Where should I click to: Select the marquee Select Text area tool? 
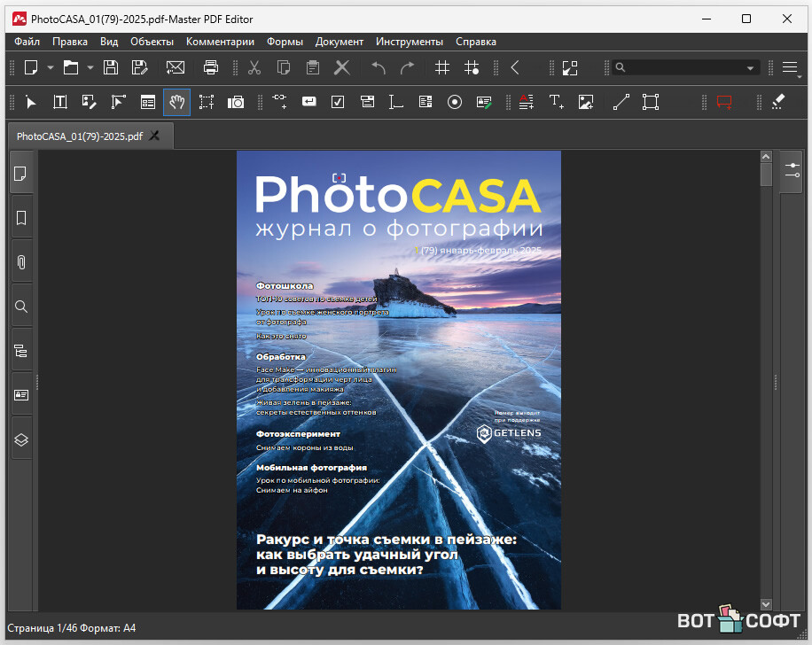point(207,102)
